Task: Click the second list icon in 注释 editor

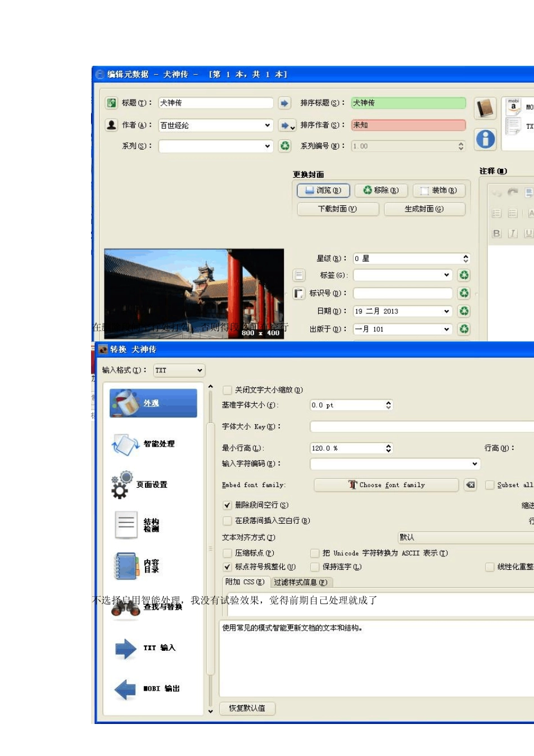Action: point(513,213)
